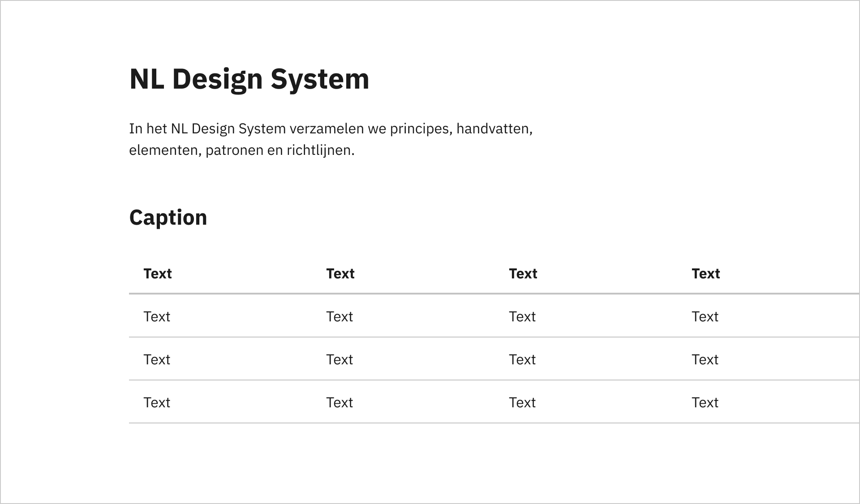Click the NL Design System heading
This screenshot has width=860, height=504.
click(x=249, y=79)
